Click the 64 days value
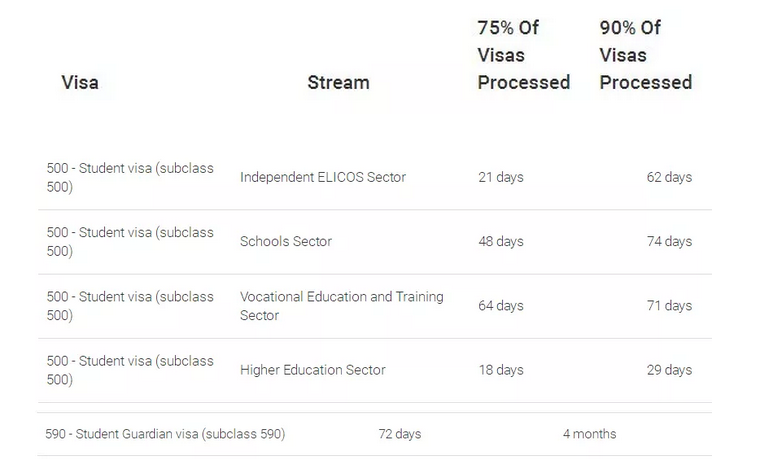Screen dimensions: 780x465 500,306
